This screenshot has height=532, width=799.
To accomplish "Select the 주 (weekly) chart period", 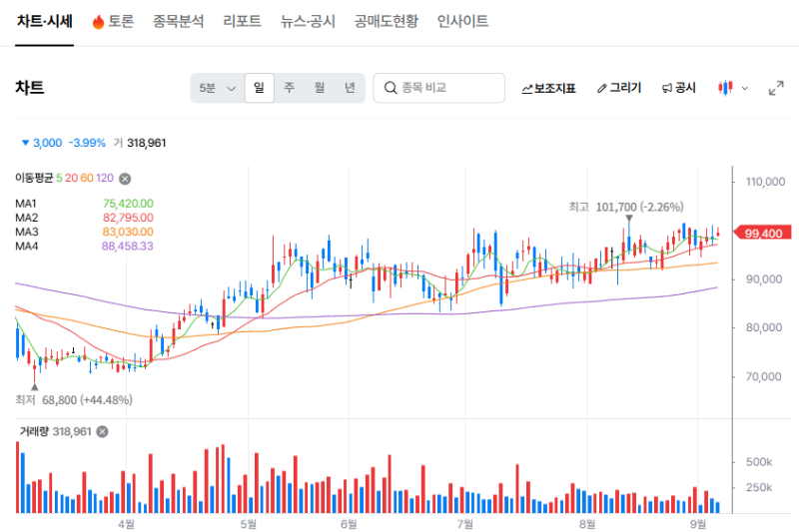I will tap(289, 88).
